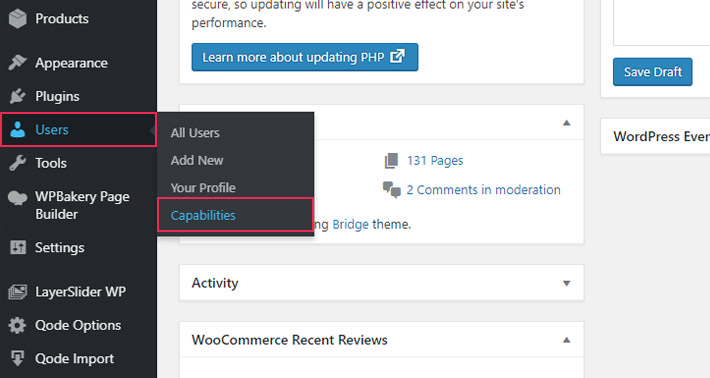Click the Plugins plug icon
Screen dimensions: 710x378
tap(18, 96)
